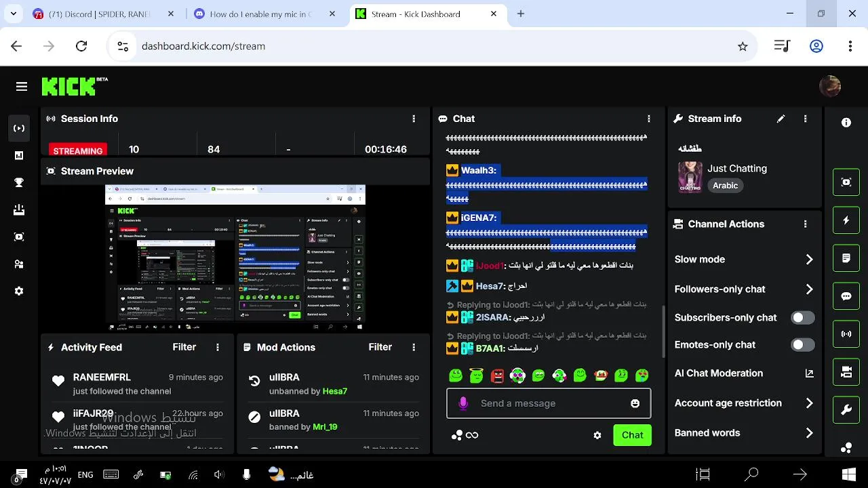Viewport: 868px width, 488px height.
Task: Insert the angel halo emote
Action: coord(477,375)
